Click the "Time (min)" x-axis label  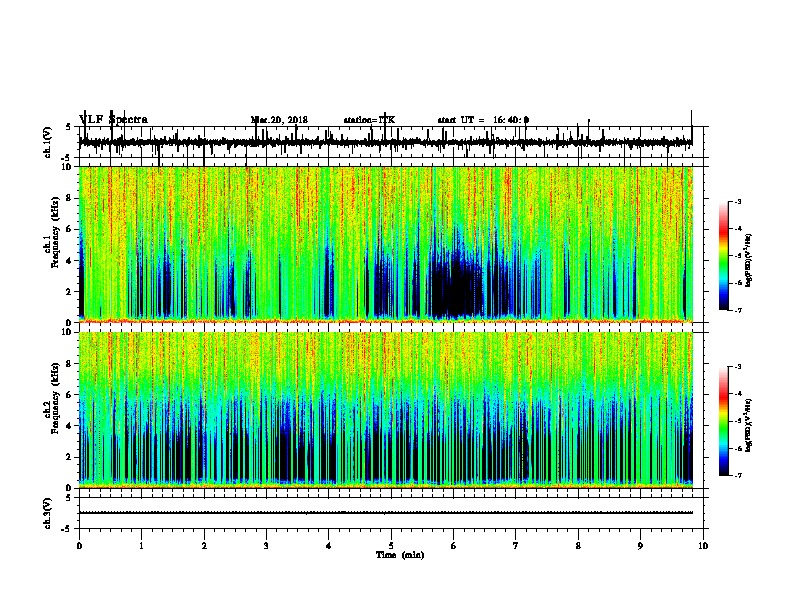click(400, 555)
